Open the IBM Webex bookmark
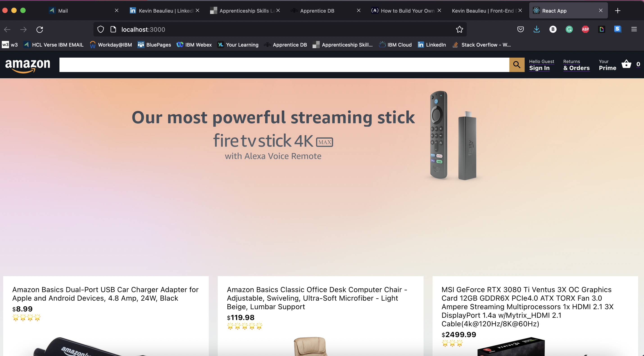This screenshot has height=356, width=644. point(194,45)
